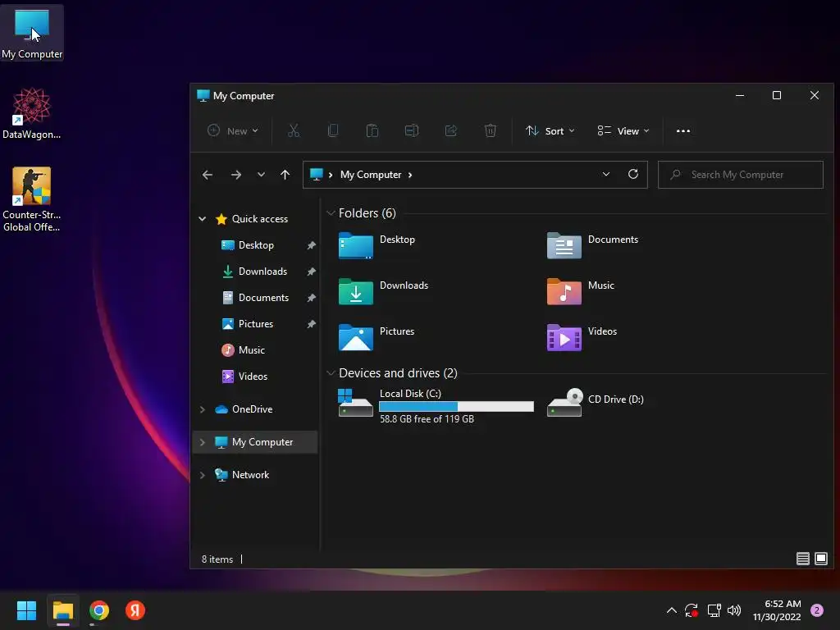Click the Paste clipboard icon in toolbar
The height and width of the screenshot is (630, 840).
[x=372, y=130]
